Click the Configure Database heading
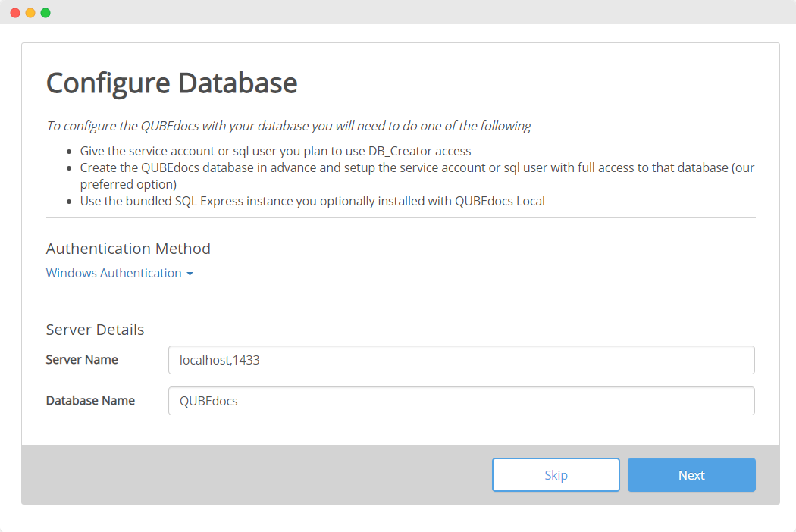796x532 pixels. click(x=171, y=83)
